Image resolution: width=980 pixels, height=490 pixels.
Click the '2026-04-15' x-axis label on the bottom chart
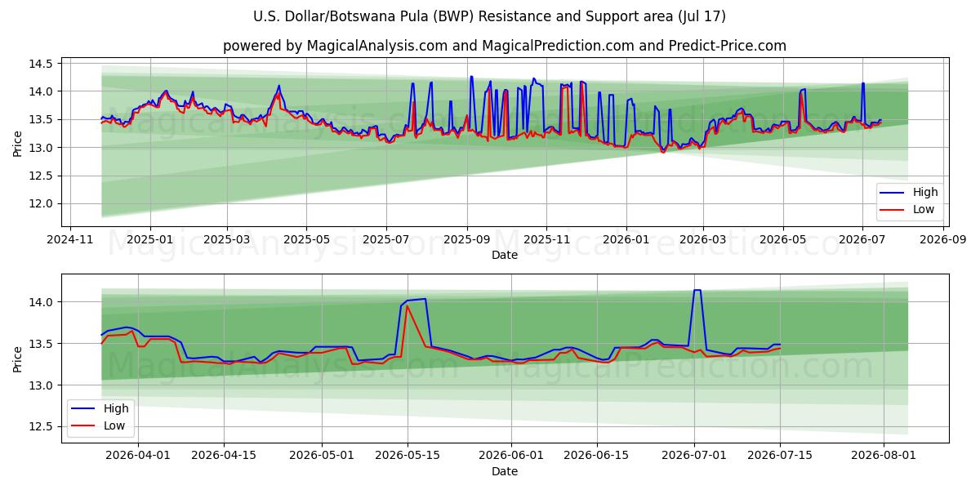coord(225,457)
